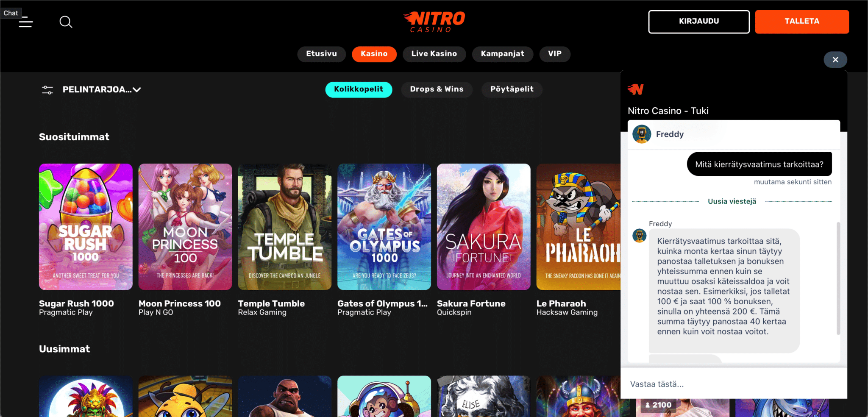Open the Sakura Fortune game thumbnail
868x417 pixels.
click(x=484, y=227)
